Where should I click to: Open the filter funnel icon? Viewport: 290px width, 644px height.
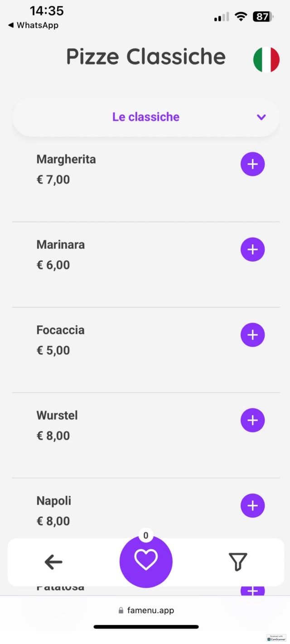(238, 562)
